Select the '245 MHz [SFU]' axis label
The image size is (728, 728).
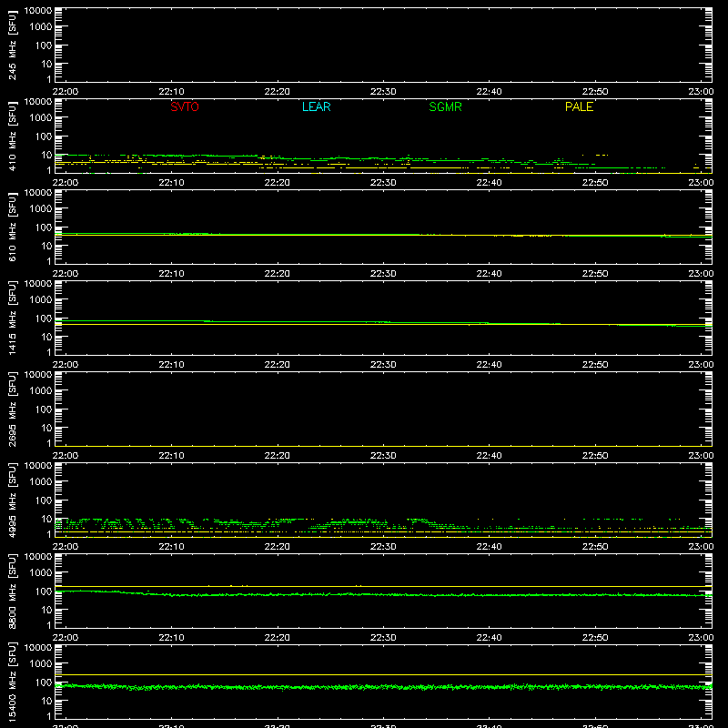13,45
